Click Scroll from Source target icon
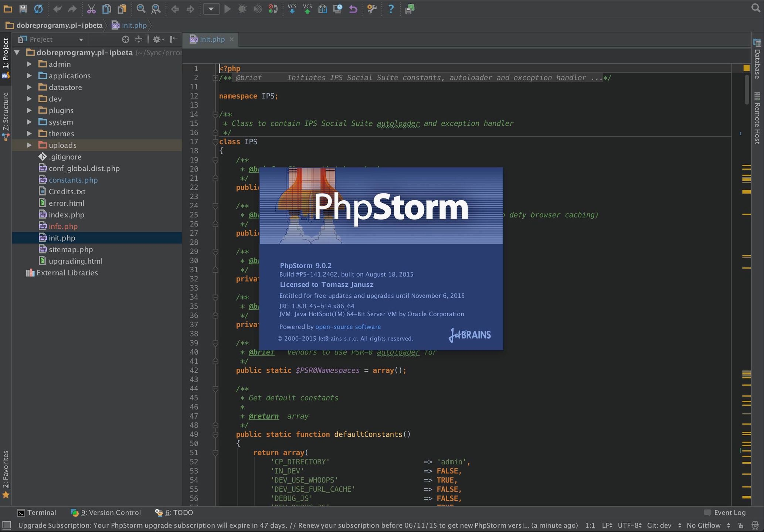 click(x=126, y=39)
